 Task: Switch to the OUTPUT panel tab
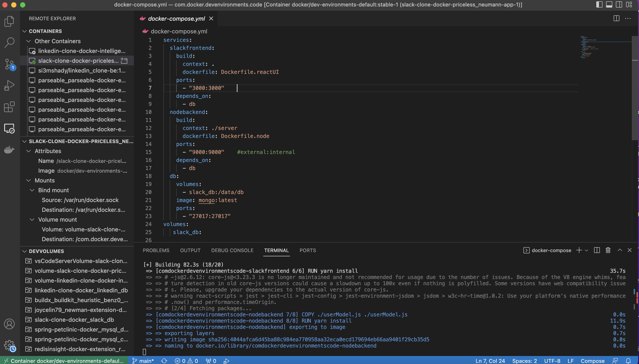click(190, 250)
